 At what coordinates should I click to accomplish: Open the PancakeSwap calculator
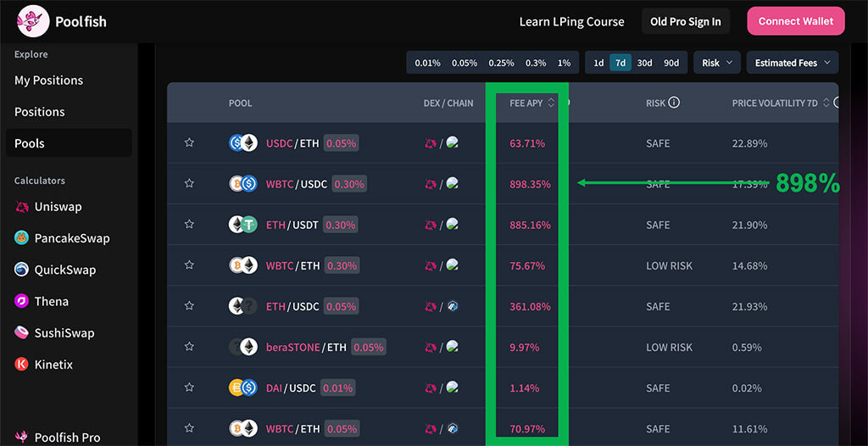[x=71, y=238]
